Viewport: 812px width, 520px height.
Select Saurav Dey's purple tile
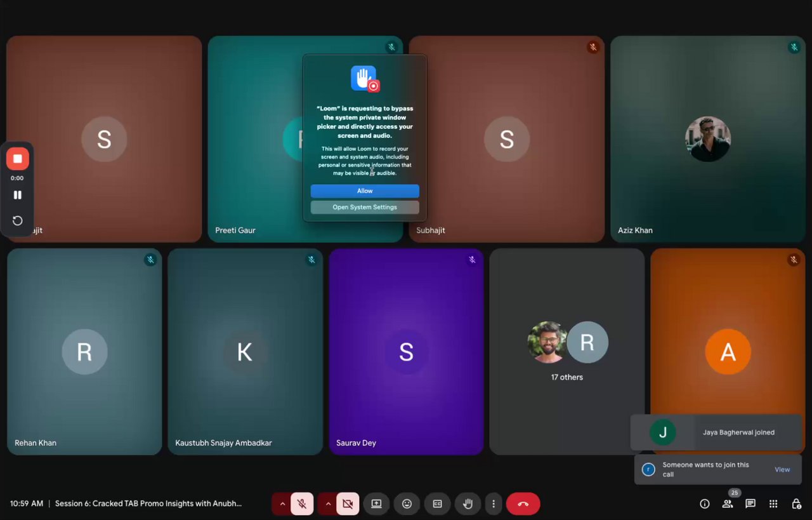406,351
